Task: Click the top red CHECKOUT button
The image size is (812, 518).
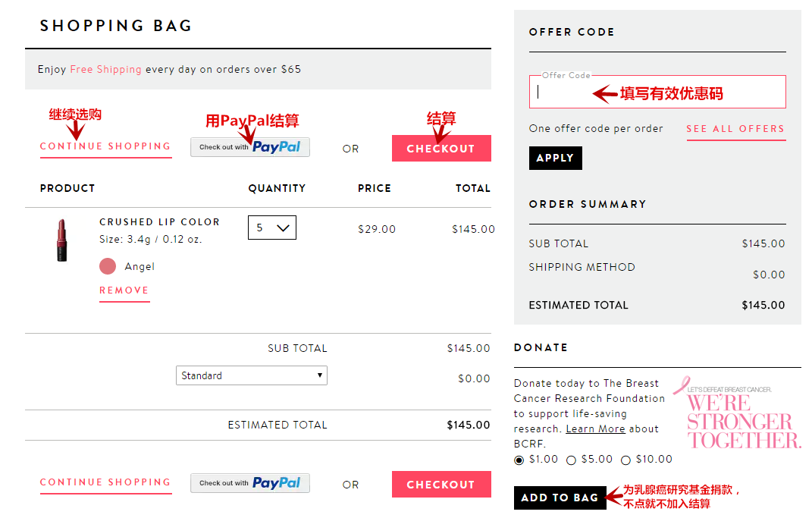Action: tap(441, 148)
